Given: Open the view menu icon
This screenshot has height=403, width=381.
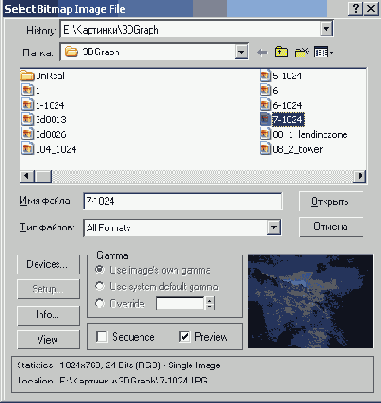Looking at the screenshot, I should point(323,52).
